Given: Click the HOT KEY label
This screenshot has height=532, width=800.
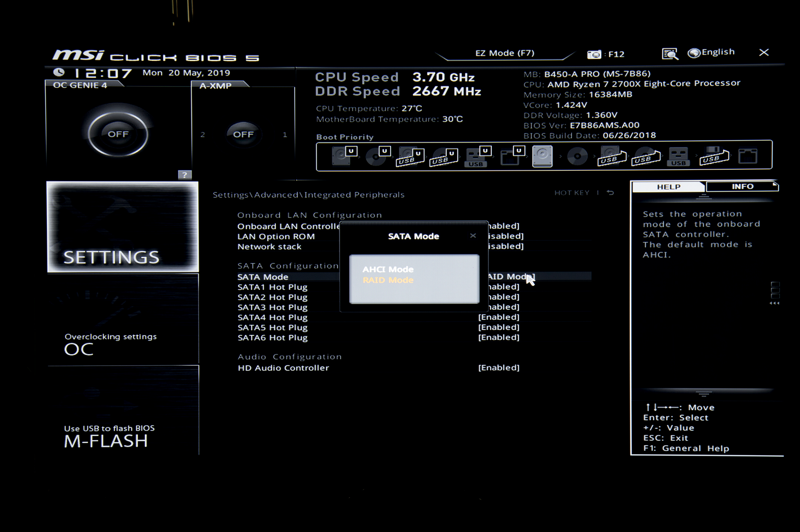Looking at the screenshot, I should point(572,193).
